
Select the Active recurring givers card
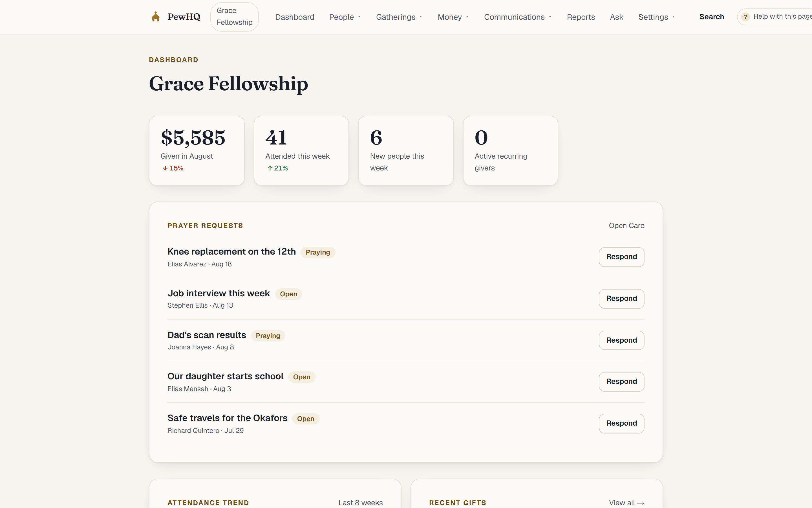tap(510, 150)
